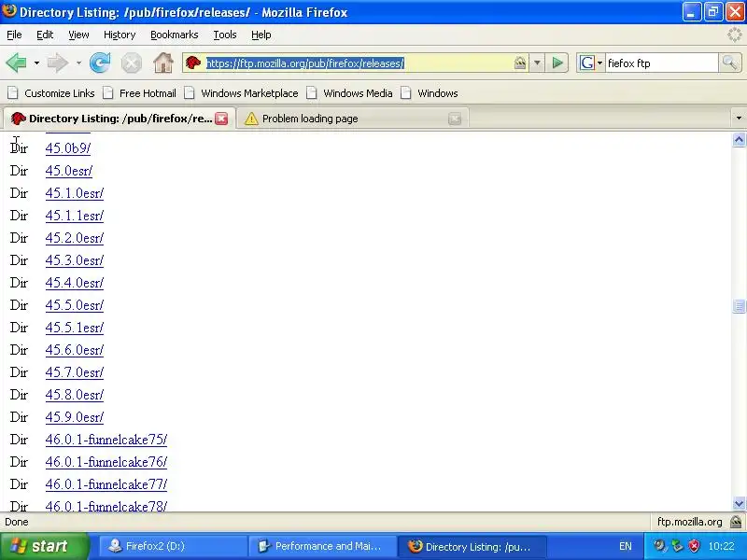The image size is (747, 560).
Task: Click the EN language indicator
Action: click(626, 546)
